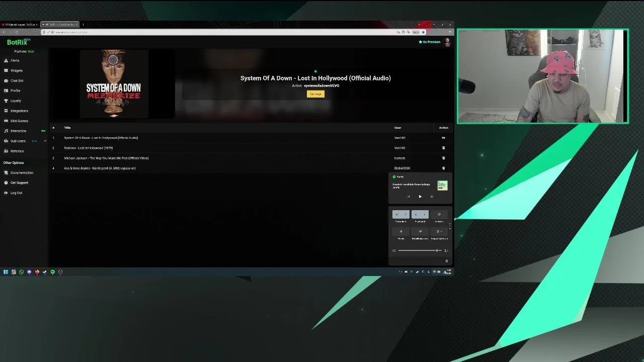Click the Chat Bot robot icon
Viewport: 644px width, 362px height.
[6, 80]
